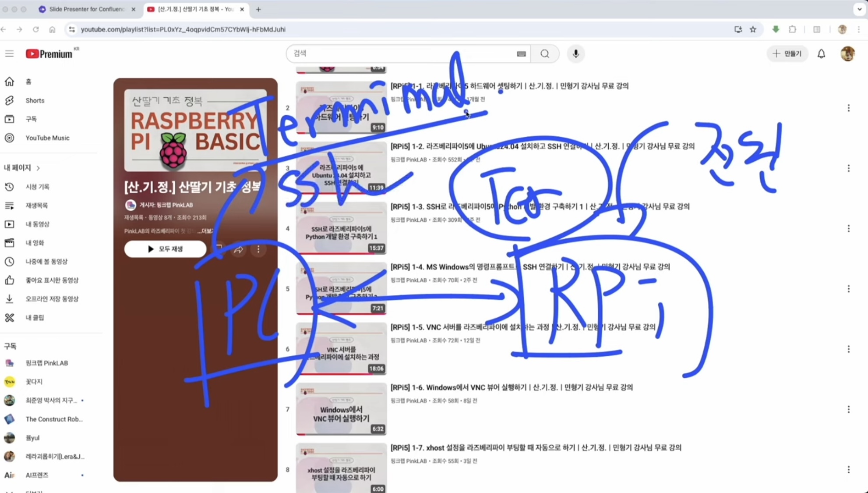The height and width of the screenshot is (493, 868).
Task: Bookmark this page with the star icon
Action: [x=753, y=29]
